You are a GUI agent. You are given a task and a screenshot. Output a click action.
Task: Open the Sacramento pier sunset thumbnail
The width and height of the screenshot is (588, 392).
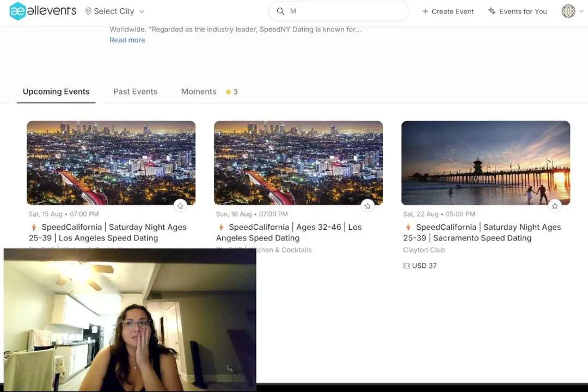486,163
